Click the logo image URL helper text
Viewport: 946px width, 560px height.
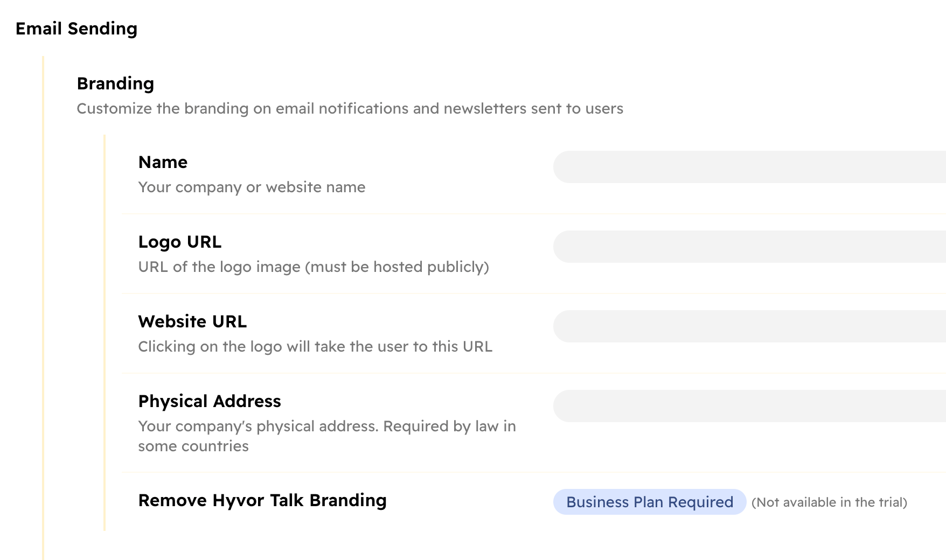(x=314, y=267)
